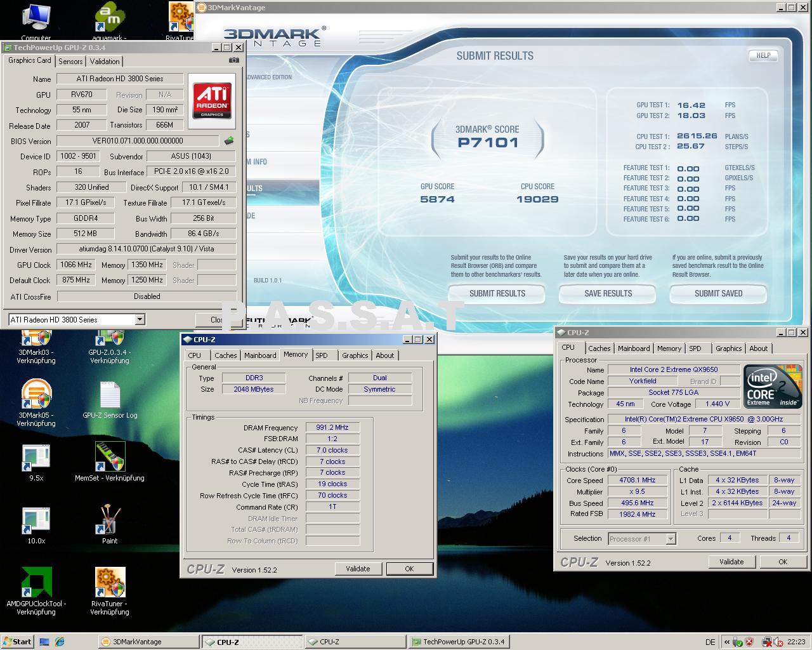Click the ATI CrossFire Disabled field

(147, 296)
